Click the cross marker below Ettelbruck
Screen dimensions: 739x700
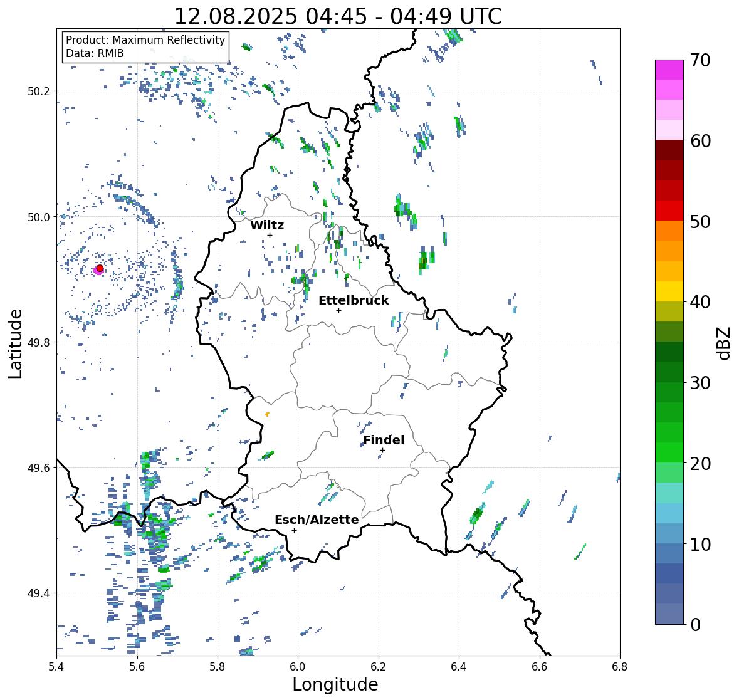(338, 310)
